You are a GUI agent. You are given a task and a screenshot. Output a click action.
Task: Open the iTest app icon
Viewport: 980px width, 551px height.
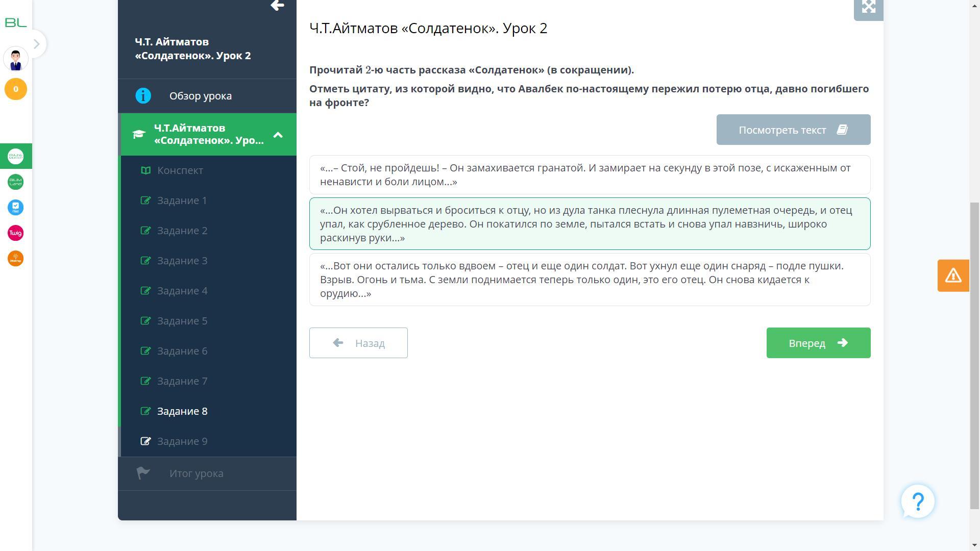tap(15, 208)
